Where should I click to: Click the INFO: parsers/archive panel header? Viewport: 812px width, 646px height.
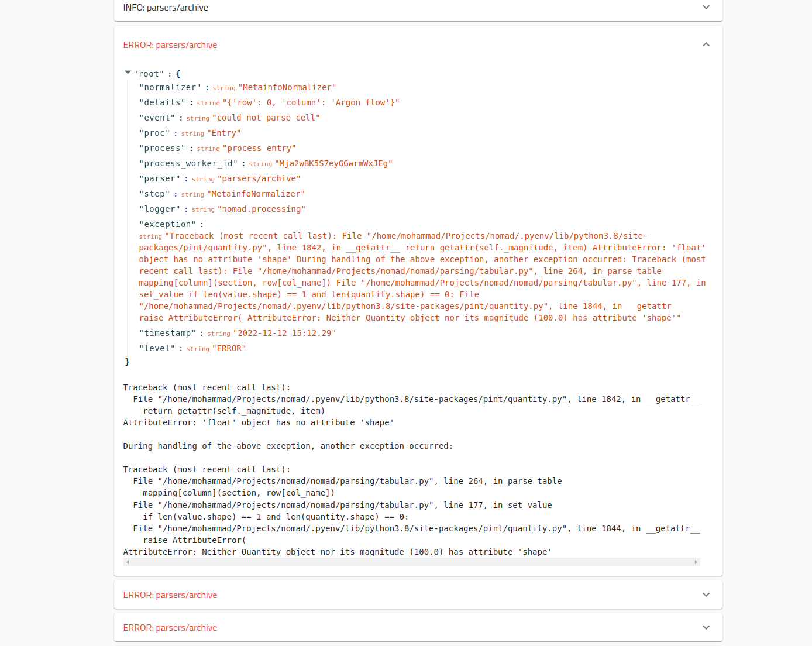pos(418,8)
